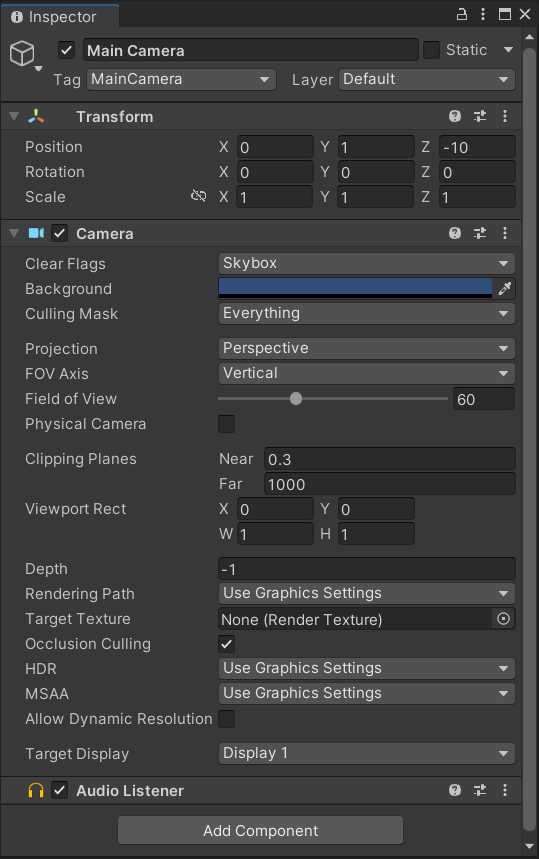The width and height of the screenshot is (539, 859).
Task: Open the Target Texture object picker
Action: click(x=503, y=619)
